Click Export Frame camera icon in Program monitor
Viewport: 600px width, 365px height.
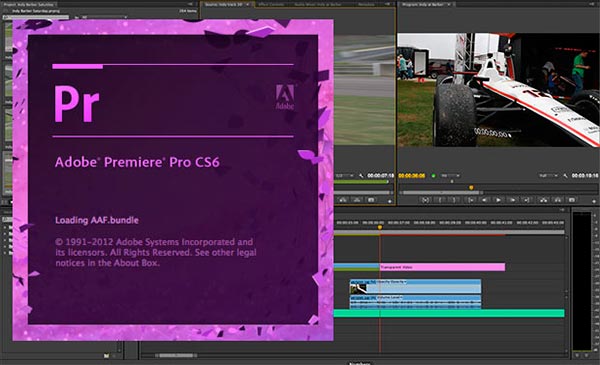(572, 200)
